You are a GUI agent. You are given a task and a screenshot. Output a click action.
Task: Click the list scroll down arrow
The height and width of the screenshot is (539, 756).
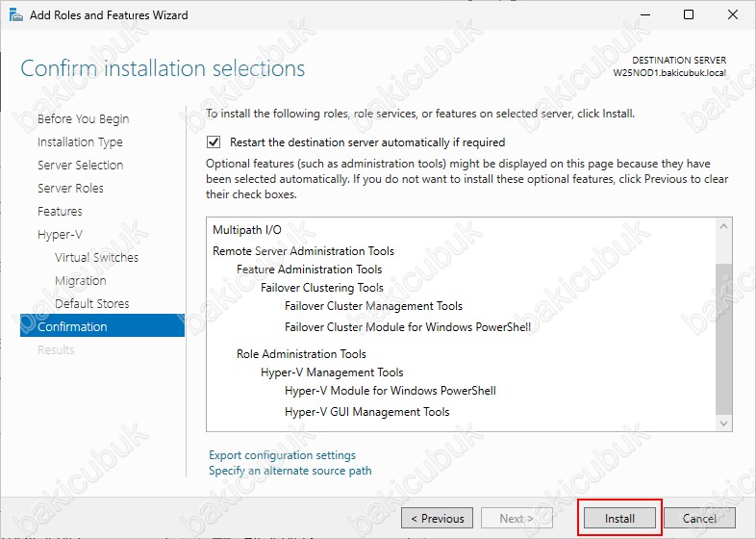pyautogui.click(x=723, y=423)
